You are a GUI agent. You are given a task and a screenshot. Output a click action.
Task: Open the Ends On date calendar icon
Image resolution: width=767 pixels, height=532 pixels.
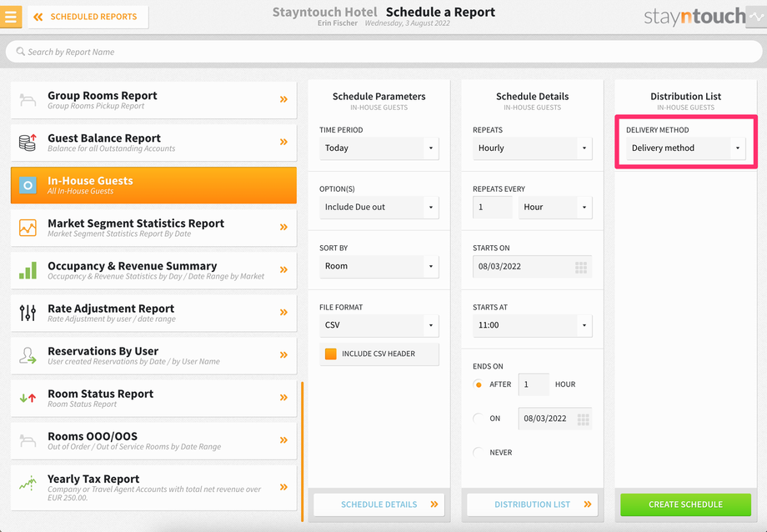click(583, 419)
